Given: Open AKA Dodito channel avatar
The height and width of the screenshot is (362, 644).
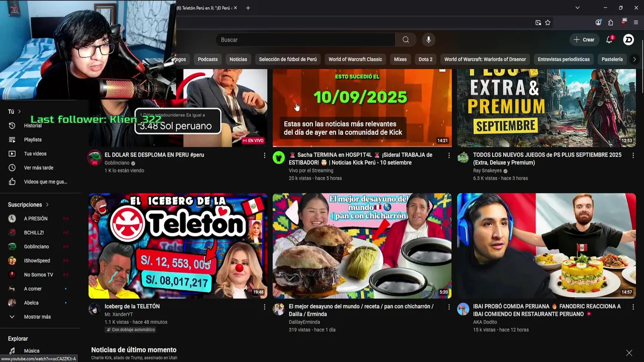Looking at the screenshot, I should point(463,309).
